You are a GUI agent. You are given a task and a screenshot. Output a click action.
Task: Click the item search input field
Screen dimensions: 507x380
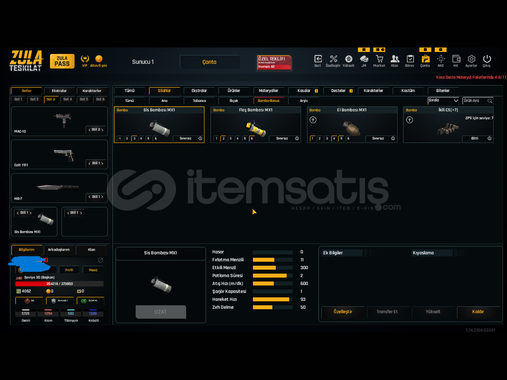(x=477, y=100)
